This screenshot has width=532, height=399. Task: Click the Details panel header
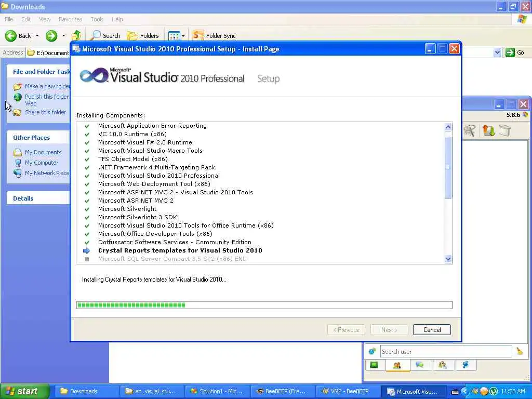(38, 198)
